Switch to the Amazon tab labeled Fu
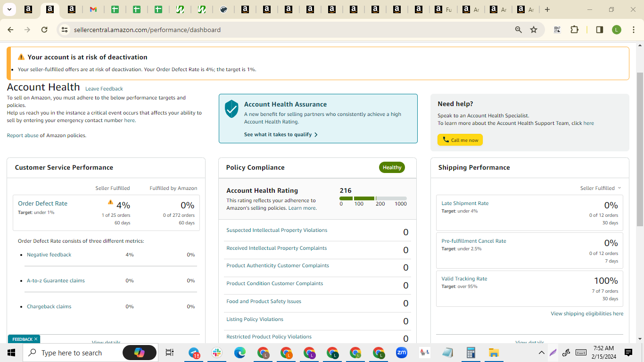 coord(444,9)
